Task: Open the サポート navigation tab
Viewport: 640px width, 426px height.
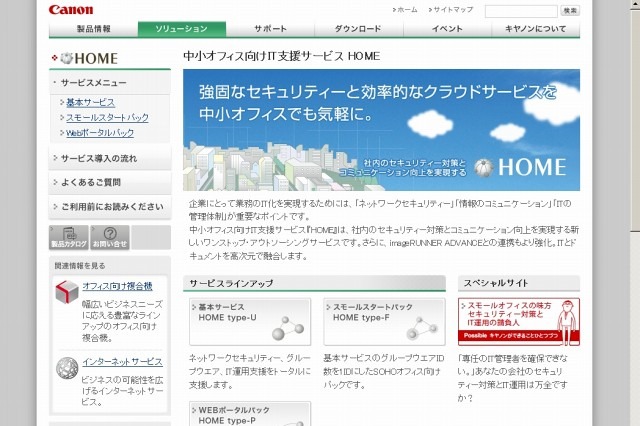Action: coord(270,29)
